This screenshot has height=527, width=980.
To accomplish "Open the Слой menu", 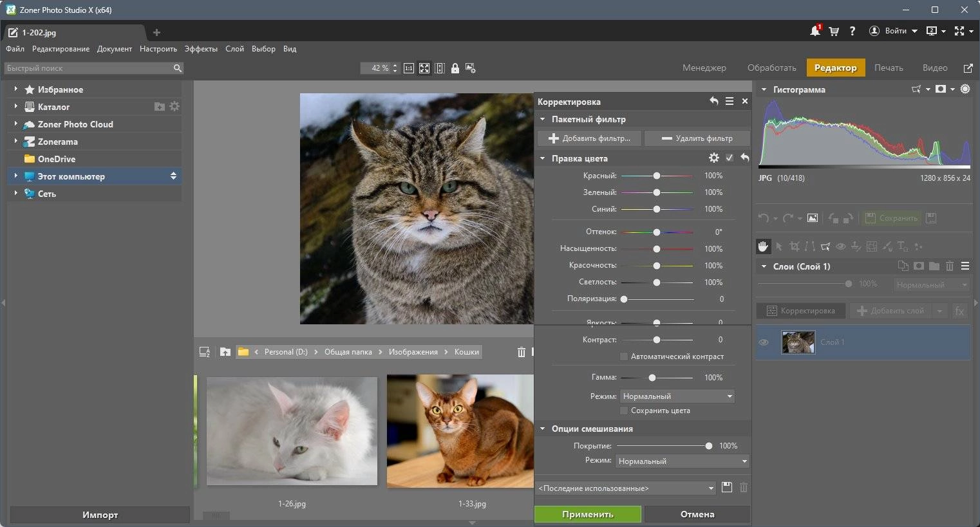I will point(234,49).
